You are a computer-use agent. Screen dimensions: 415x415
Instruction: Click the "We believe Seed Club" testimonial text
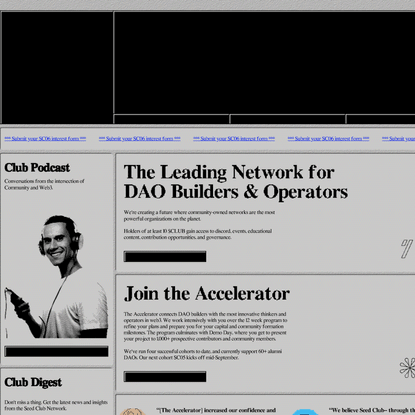372,410
